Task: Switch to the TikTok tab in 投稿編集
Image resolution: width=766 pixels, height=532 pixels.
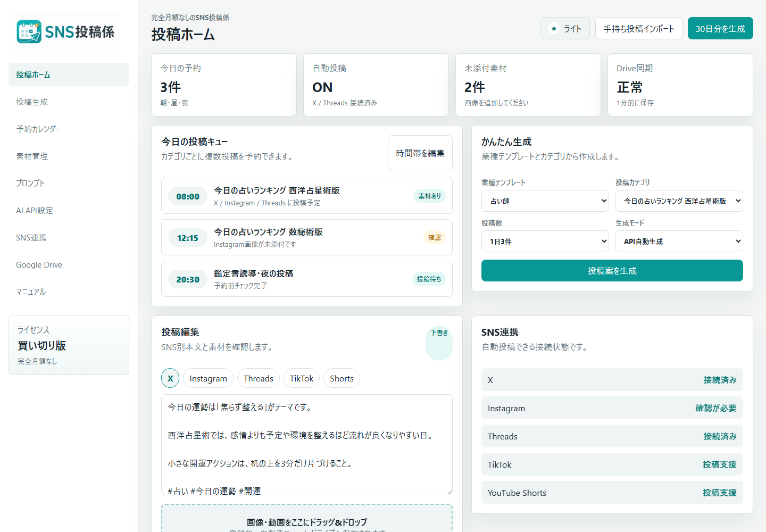Action: [x=302, y=378]
